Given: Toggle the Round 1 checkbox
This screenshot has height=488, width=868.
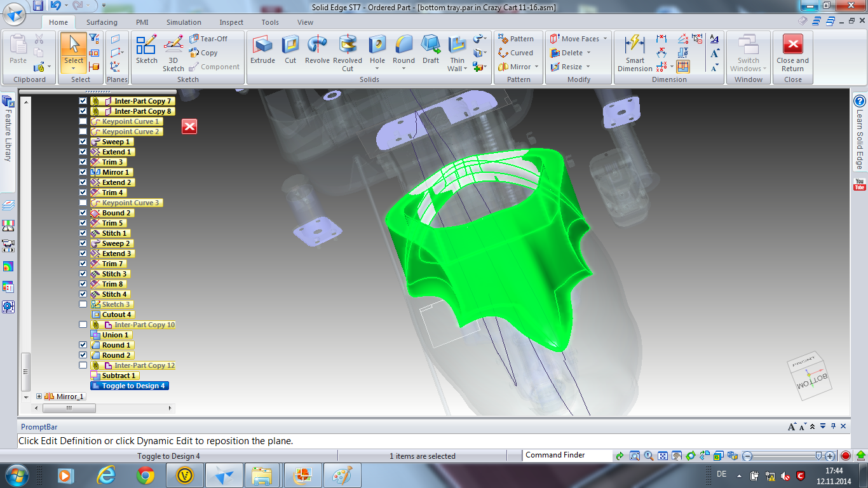Looking at the screenshot, I should (83, 345).
